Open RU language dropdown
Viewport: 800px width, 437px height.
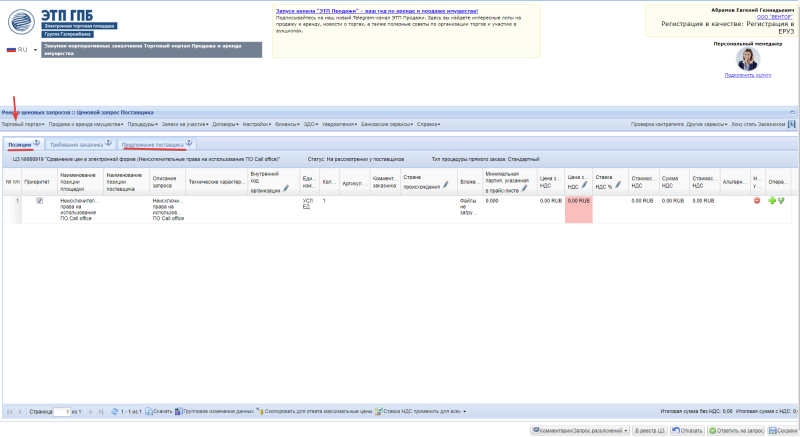click(35, 50)
